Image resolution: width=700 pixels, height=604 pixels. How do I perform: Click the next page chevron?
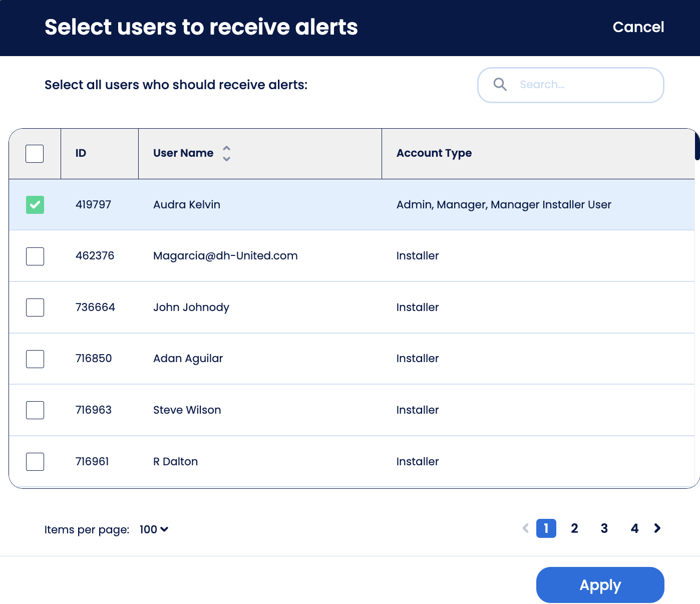click(657, 528)
